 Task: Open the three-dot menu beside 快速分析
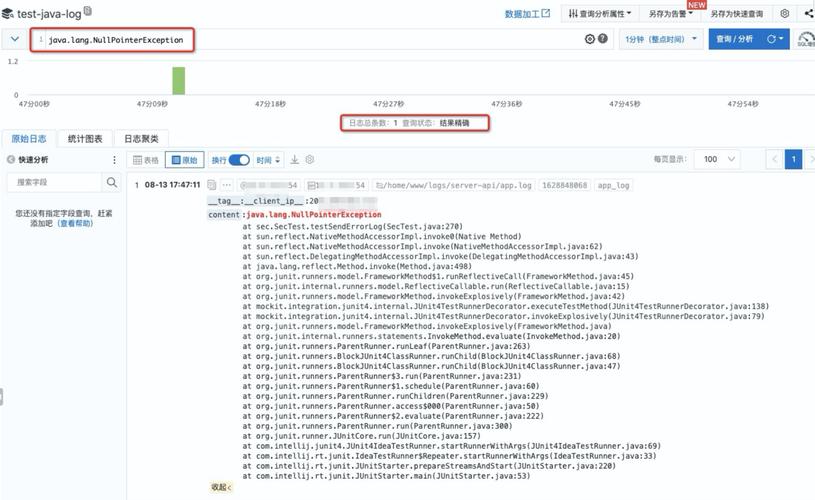pyautogui.click(x=113, y=160)
